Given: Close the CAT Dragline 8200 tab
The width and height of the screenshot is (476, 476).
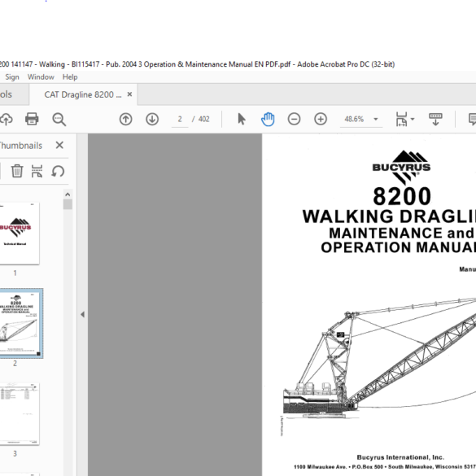Looking at the screenshot, I should 129,94.
